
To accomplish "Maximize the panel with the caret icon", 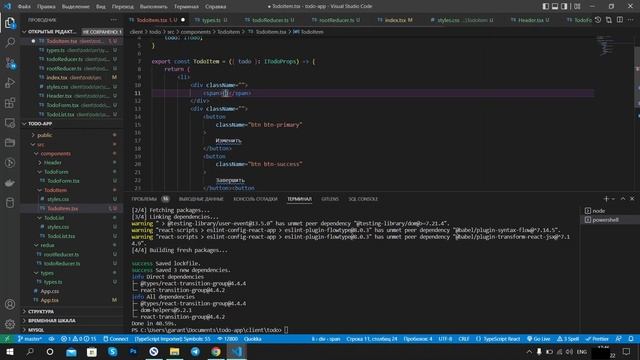I will pyautogui.click(x=623, y=199).
